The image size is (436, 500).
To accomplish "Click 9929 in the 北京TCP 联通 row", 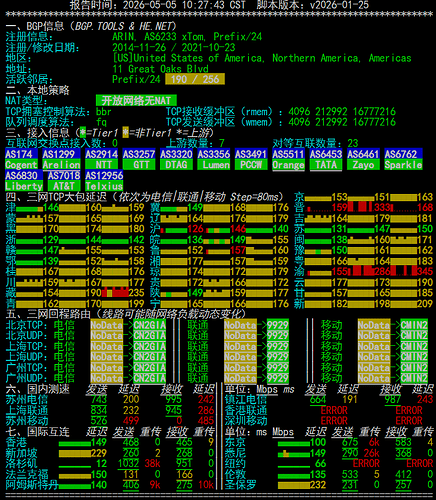I will 278,325.
